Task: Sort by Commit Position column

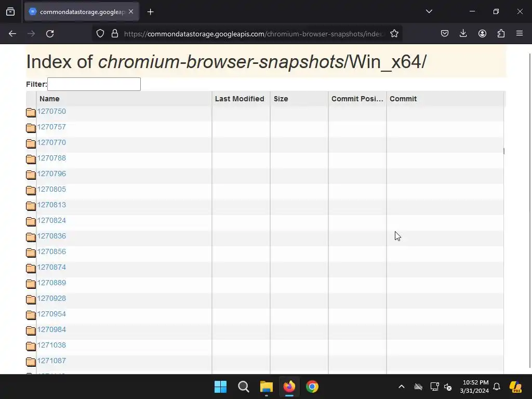Action: 357,99
